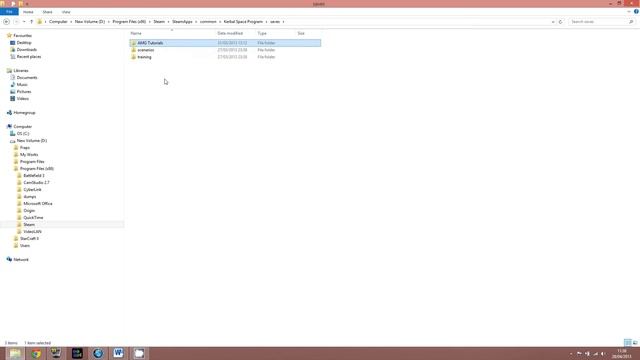Refresh the current folder view
The image size is (640, 360).
(560, 22)
